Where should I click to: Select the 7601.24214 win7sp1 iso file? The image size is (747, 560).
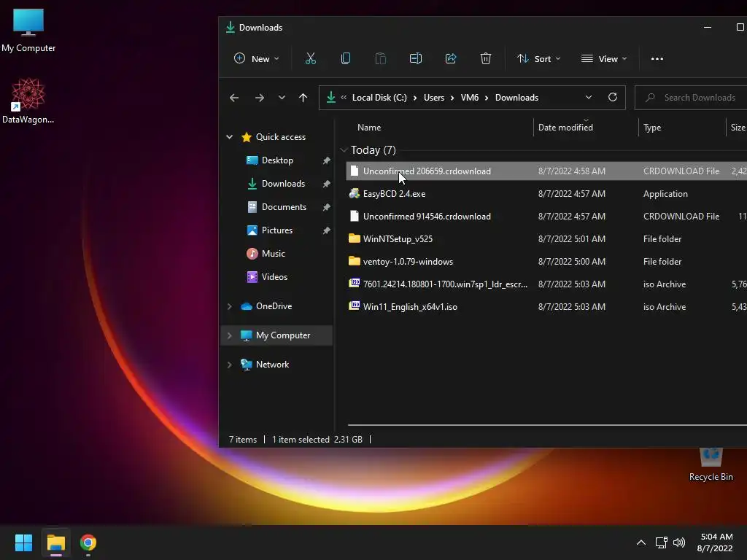click(x=546, y=284)
